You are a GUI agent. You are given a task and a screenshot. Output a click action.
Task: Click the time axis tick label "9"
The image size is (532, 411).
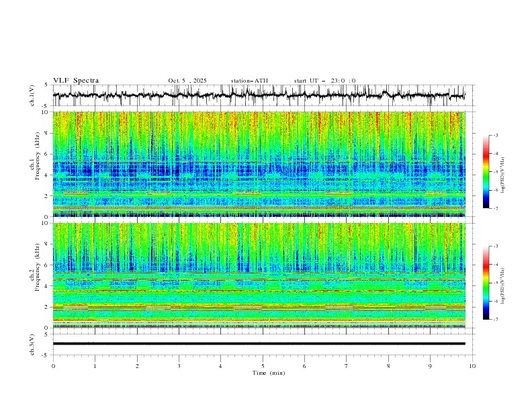(430, 366)
